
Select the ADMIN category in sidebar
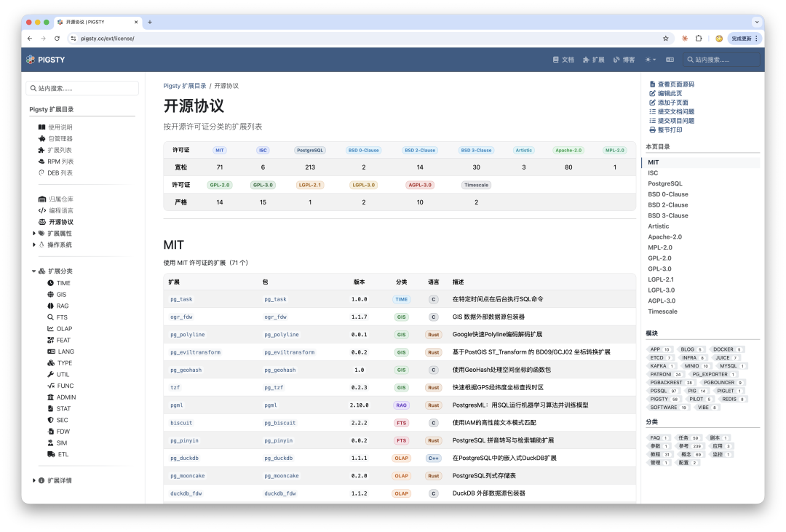tap(62, 397)
